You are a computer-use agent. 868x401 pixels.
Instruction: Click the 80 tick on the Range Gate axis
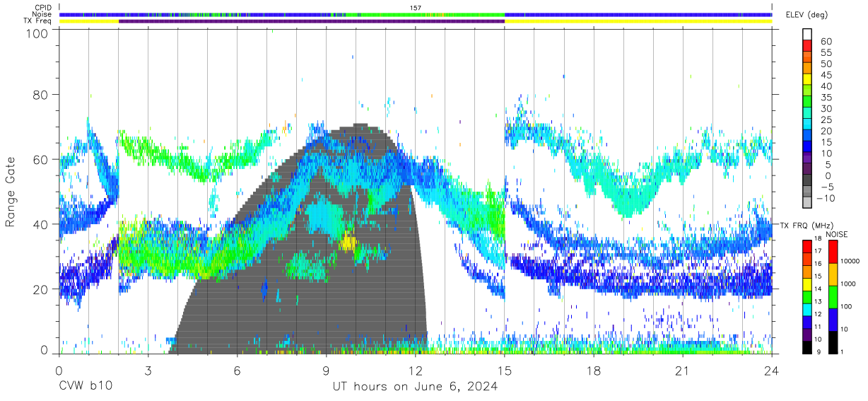[x=41, y=95]
